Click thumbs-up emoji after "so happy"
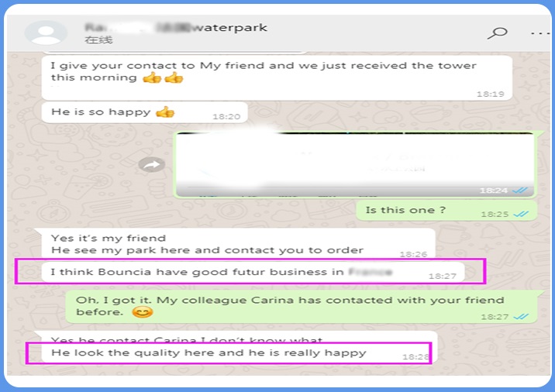 pos(165,112)
